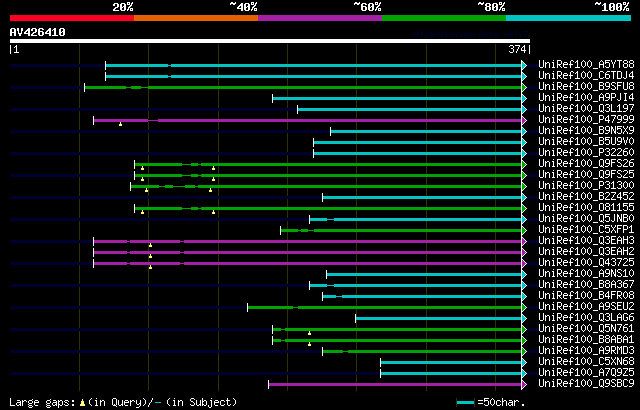The width and height of the screenshot is (640, 410).
Task: Click the red 20% identity legend segment
Action: pos(72,18)
